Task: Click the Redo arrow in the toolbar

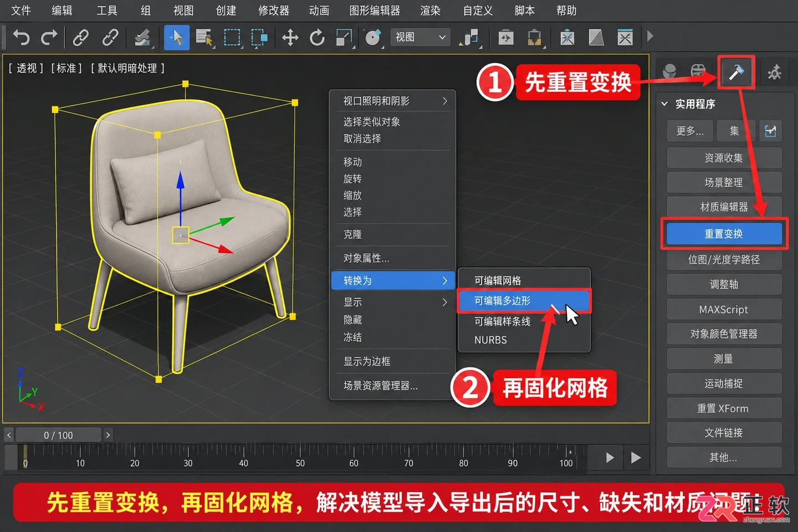Action: [49, 38]
